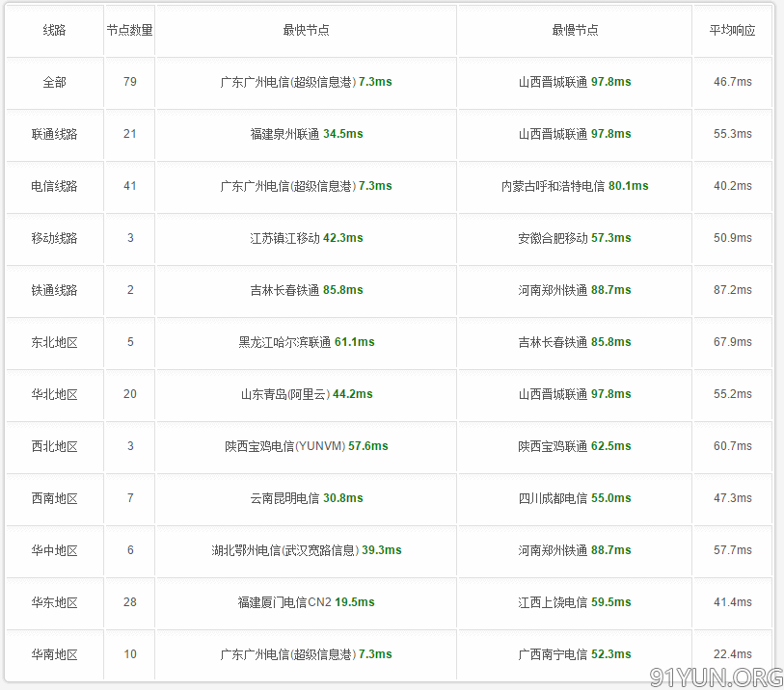
Task: Click 广西南宁电信 52.3ms cell
Action: click(x=575, y=654)
